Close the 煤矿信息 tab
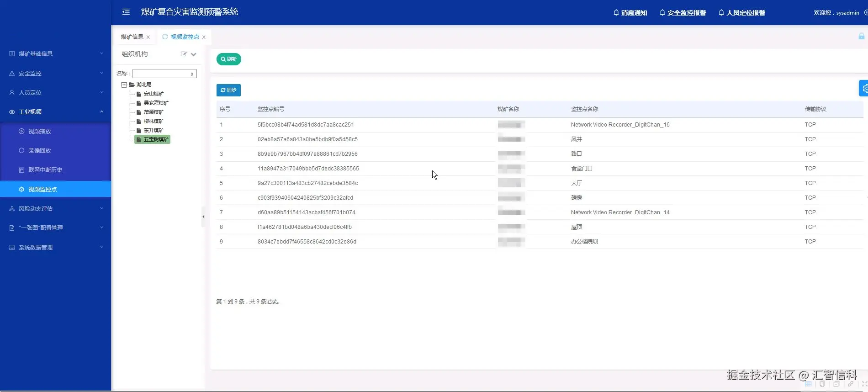This screenshot has width=868, height=392. 148,37
